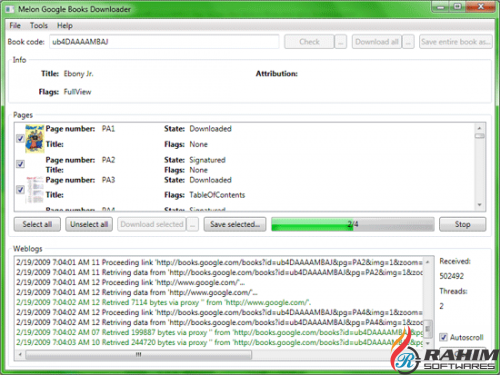Click the 'Ebony Jr.' title text
The image size is (500, 375).
coord(79,74)
